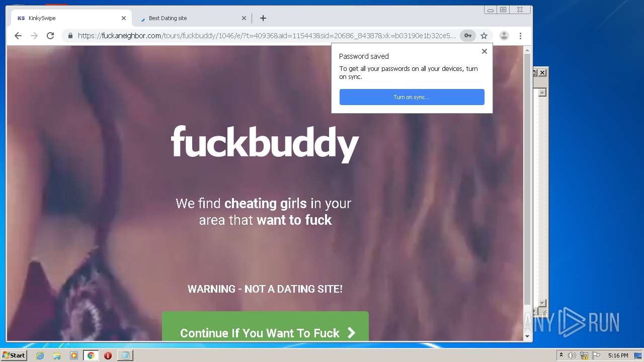Open the notepad-style taskbar window icon
Image resolution: width=644 pixels, height=362 pixels.
click(x=125, y=355)
